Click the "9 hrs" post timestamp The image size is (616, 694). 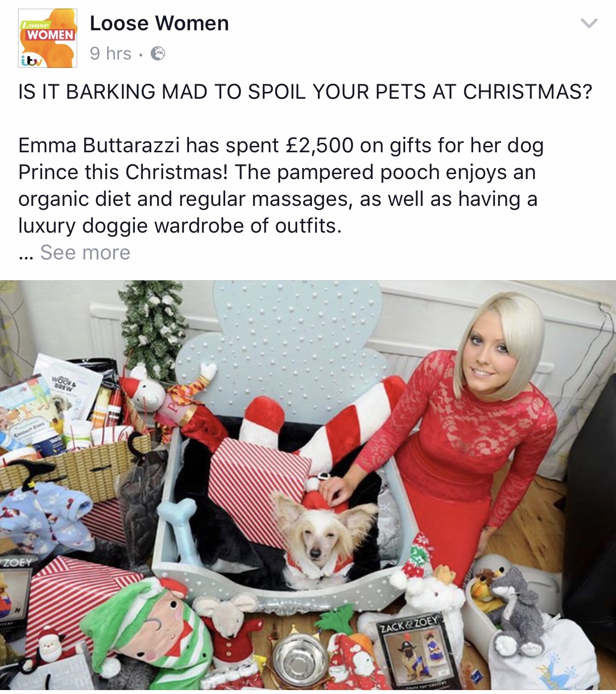(x=111, y=54)
